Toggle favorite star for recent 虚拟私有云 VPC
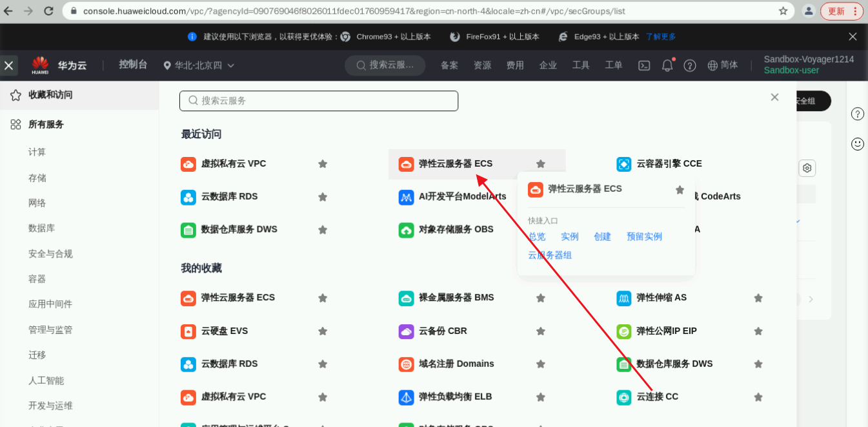This screenshot has height=427, width=868. pyautogui.click(x=323, y=164)
